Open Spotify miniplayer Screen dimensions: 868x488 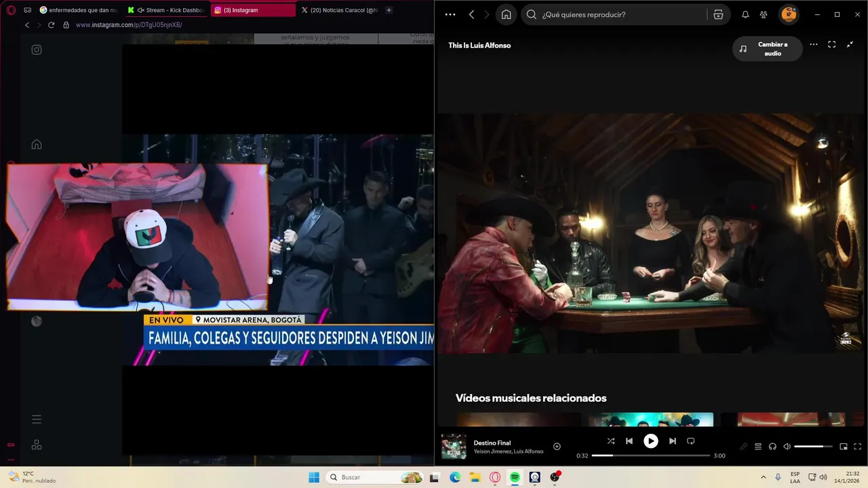point(844,447)
